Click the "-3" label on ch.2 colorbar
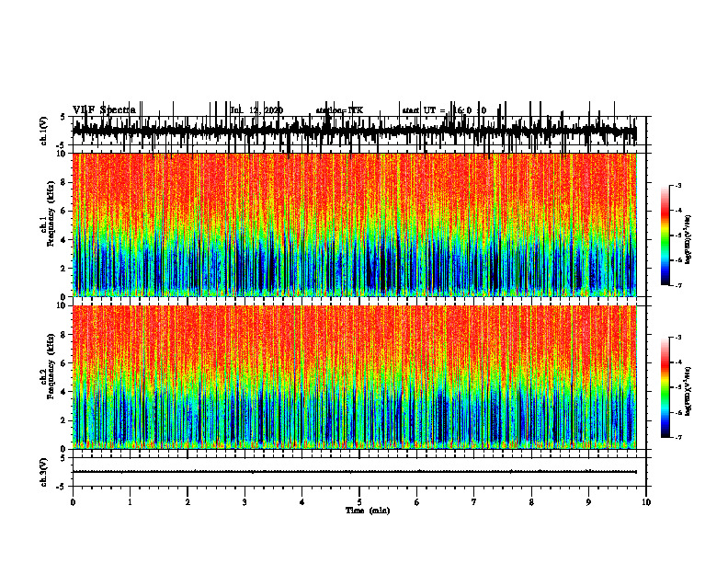 [x=678, y=338]
